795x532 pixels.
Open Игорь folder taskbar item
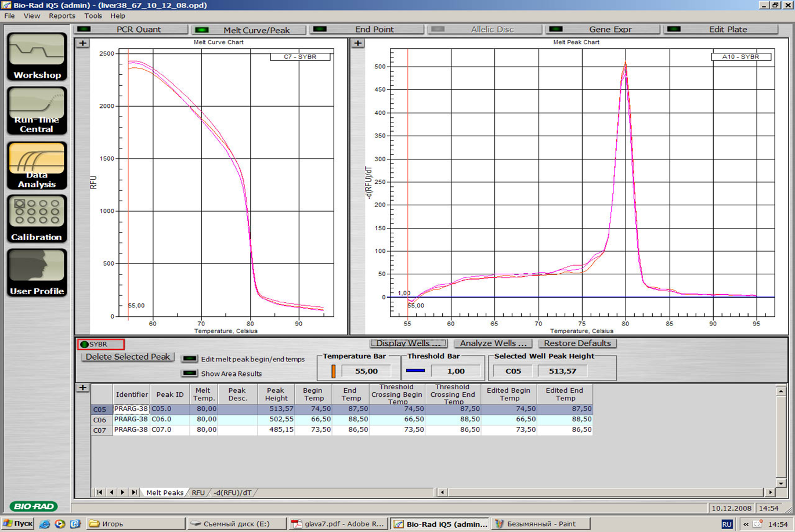[x=136, y=524]
